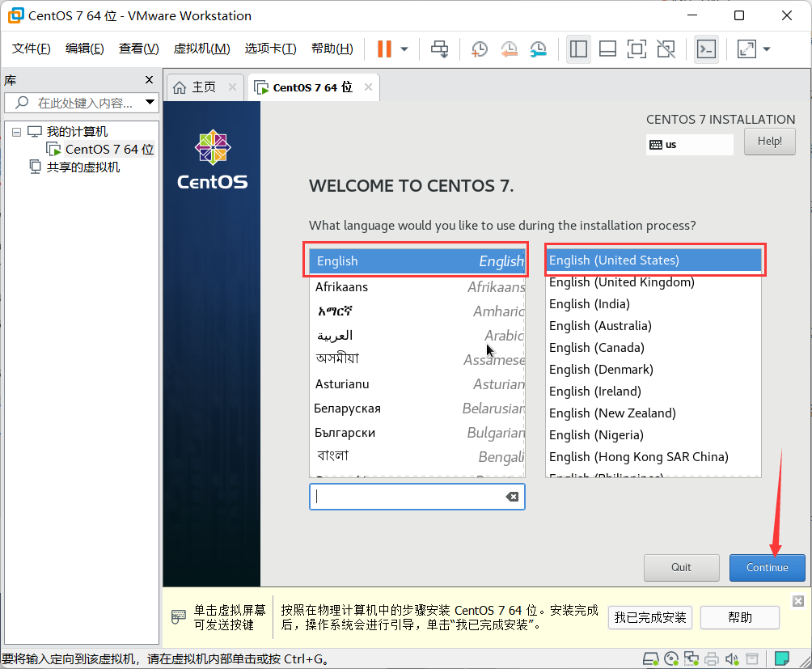
Task: Select English (United Kingdom) locale option
Action: point(621,282)
